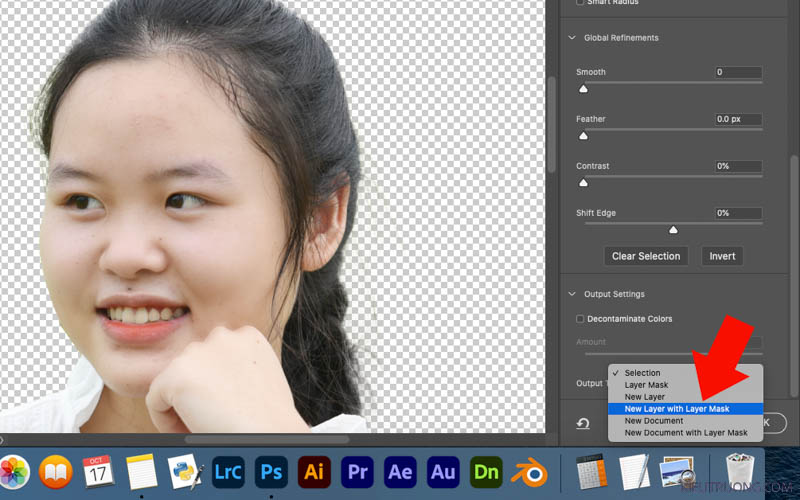Click the reset workspace arrow icon
This screenshot has width=800, height=500.
pyautogui.click(x=583, y=423)
